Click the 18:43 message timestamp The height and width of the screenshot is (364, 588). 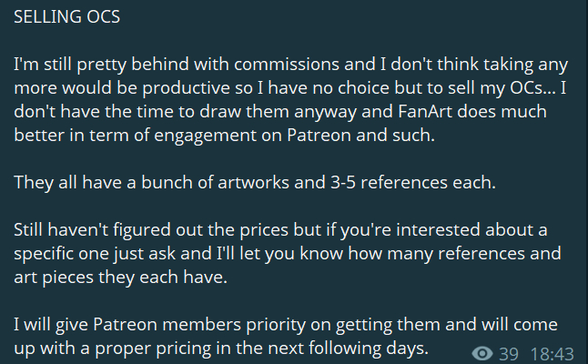click(x=551, y=352)
